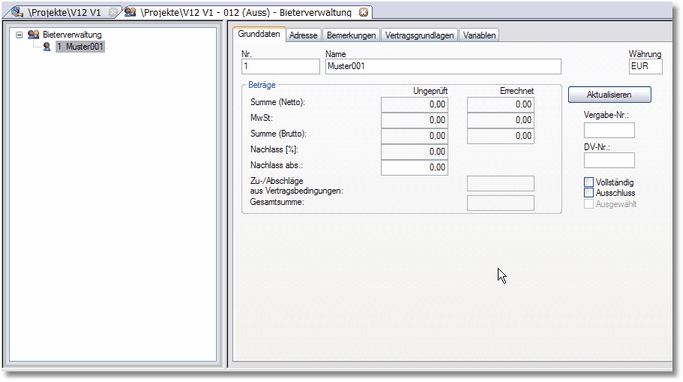Click the disabled Ausgewählt checkbox
The image size is (683, 382).
[x=589, y=204]
